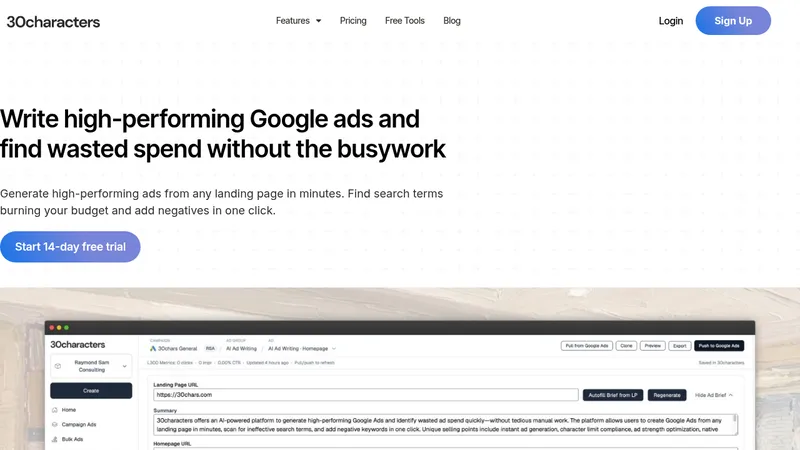This screenshot has height=450, width=800.
Task: Click the green maximize dot of the mockup window
Action: coord(66,328)
